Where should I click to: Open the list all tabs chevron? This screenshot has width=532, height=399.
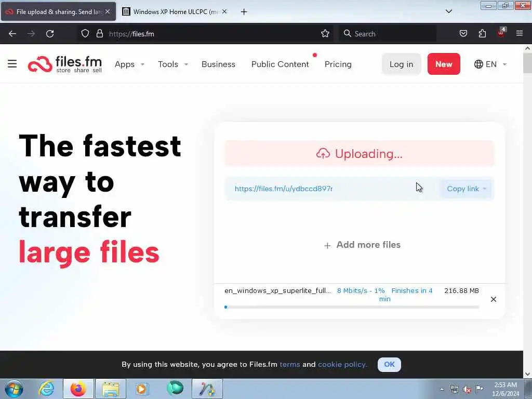pos(448,11)
